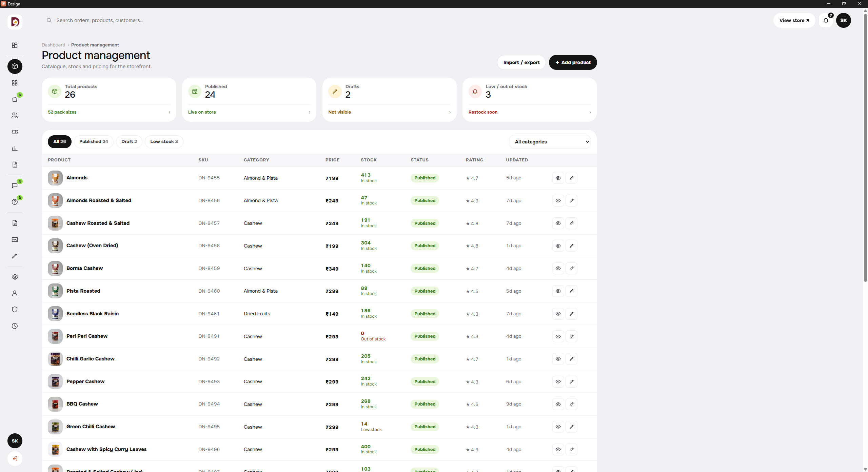
Task: Switch to the Draft 2 tab
Action: [129, 141]
